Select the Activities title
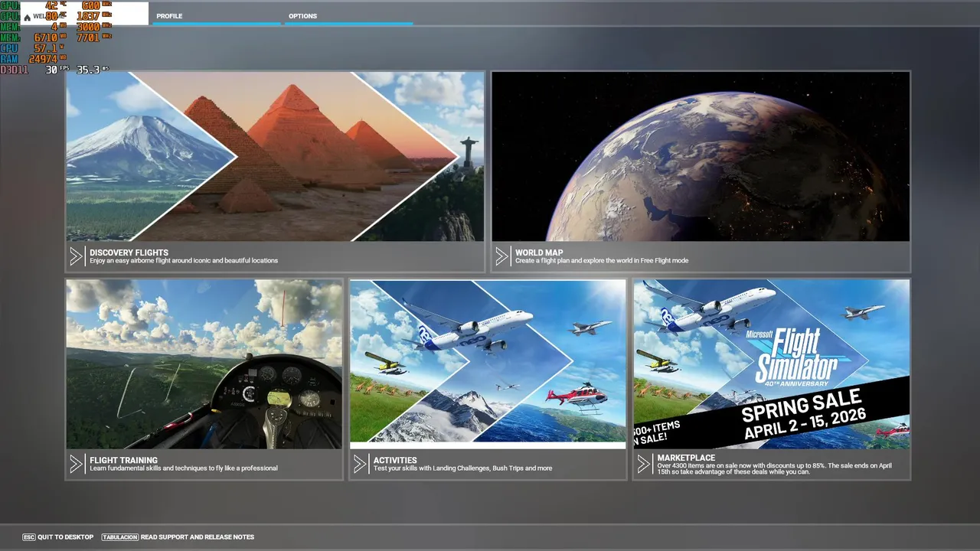 [x=395, y=461]
